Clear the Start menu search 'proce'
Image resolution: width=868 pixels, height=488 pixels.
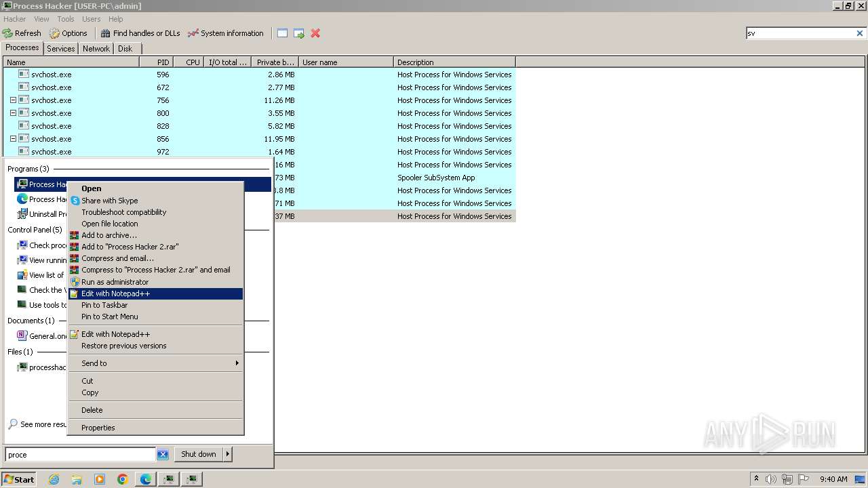[x=163, y=455]
